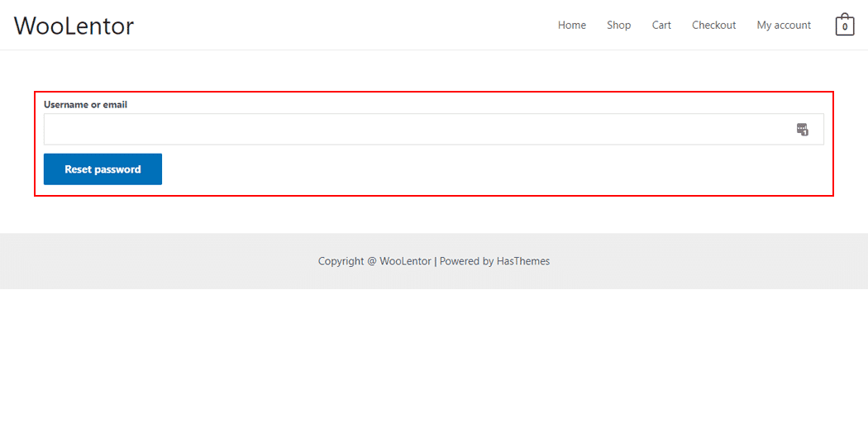Click the Username or email label
The image size is (868, 447).
85,105
